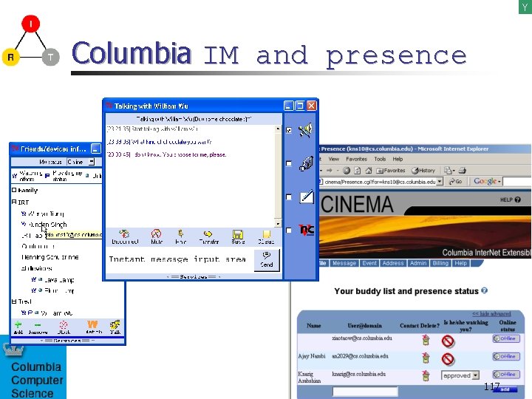The image size is (532, 399).
Task: Enable the video checkbox in chat side panel
Action: (x=289, y=163)
